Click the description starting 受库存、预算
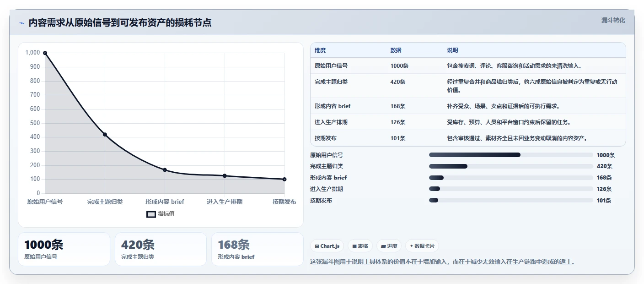 click(x=509, y=122)
